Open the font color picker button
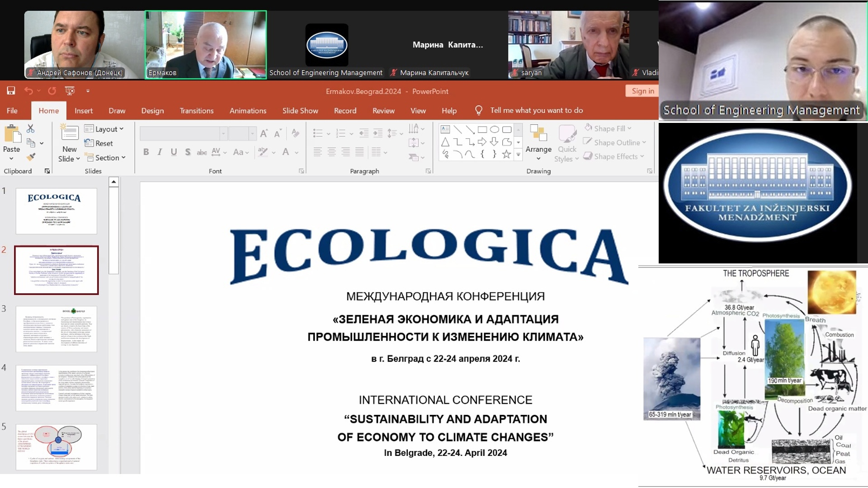Screen dimensions: 868x488 coord(286,152)
